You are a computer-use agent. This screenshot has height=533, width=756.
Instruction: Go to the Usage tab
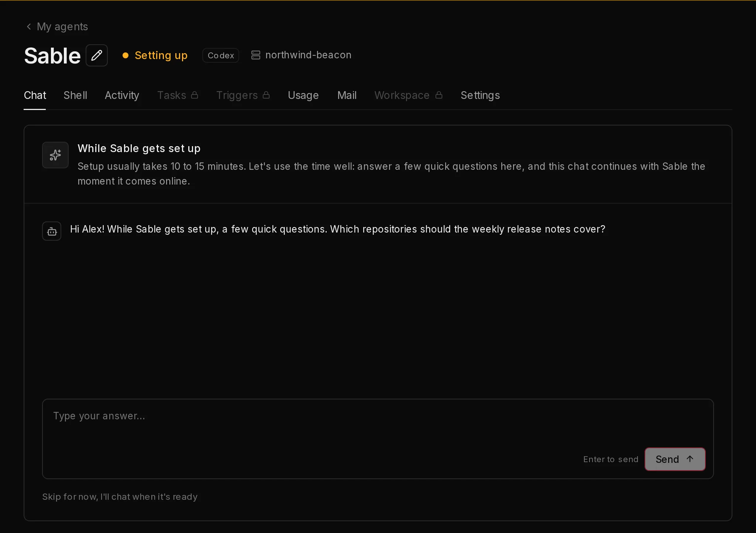[x=303, y=95]
